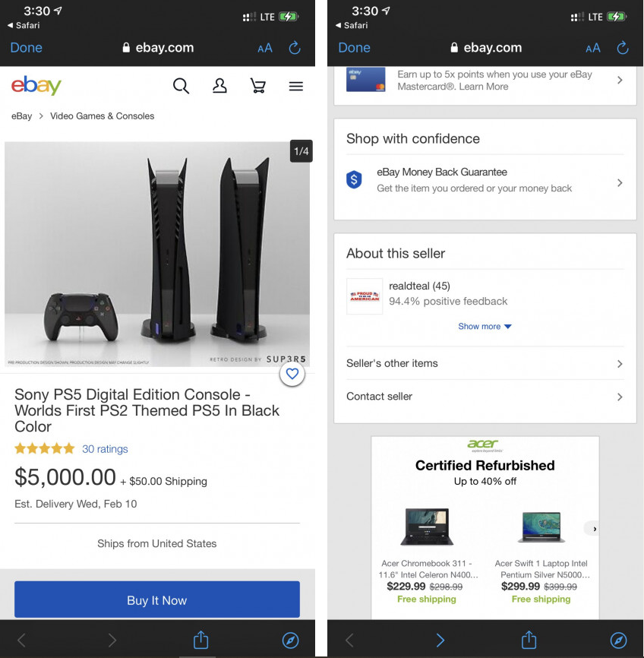Open the shopping cart icon
644x658 pixels.
coord(257,86)
